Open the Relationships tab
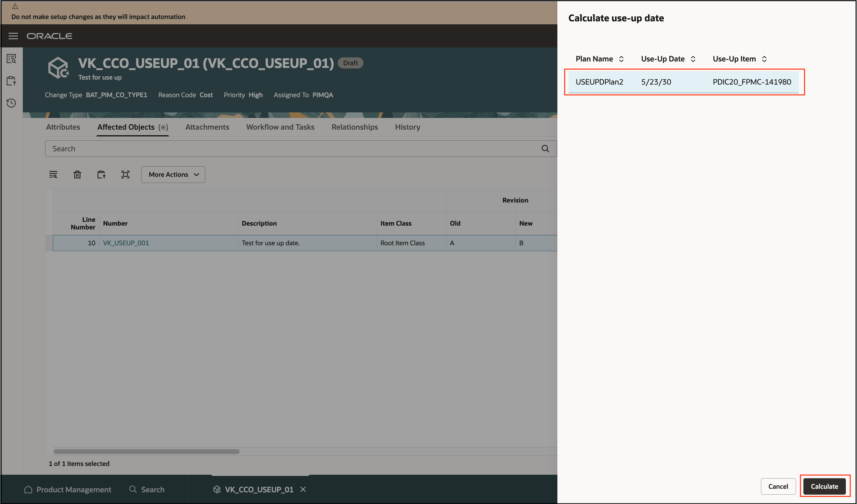857x504 pixels. (354, 127)
